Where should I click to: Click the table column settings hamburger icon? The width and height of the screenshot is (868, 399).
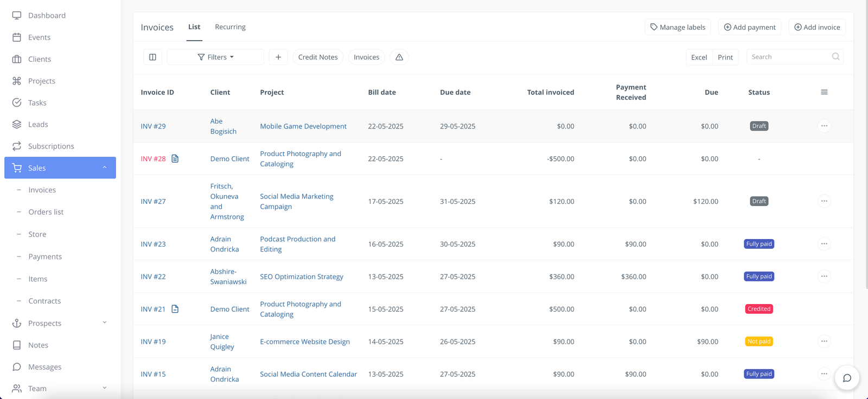pos(824,92)
